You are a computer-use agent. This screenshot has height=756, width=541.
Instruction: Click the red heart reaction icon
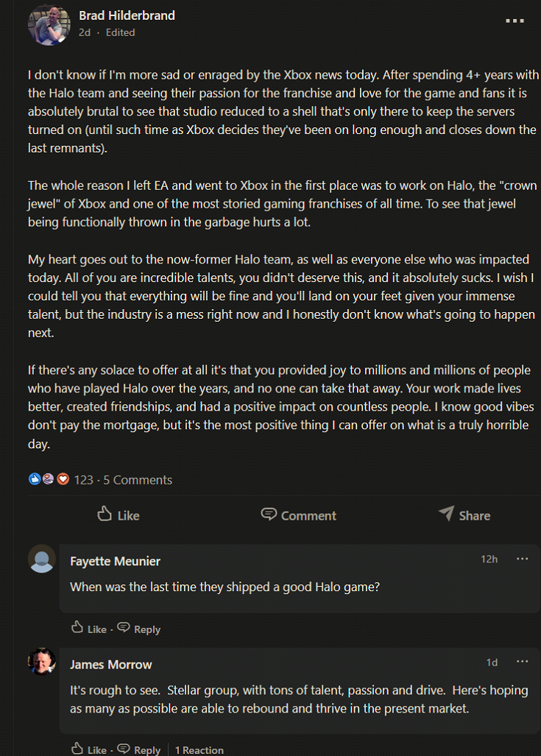[x=63, y=478]
